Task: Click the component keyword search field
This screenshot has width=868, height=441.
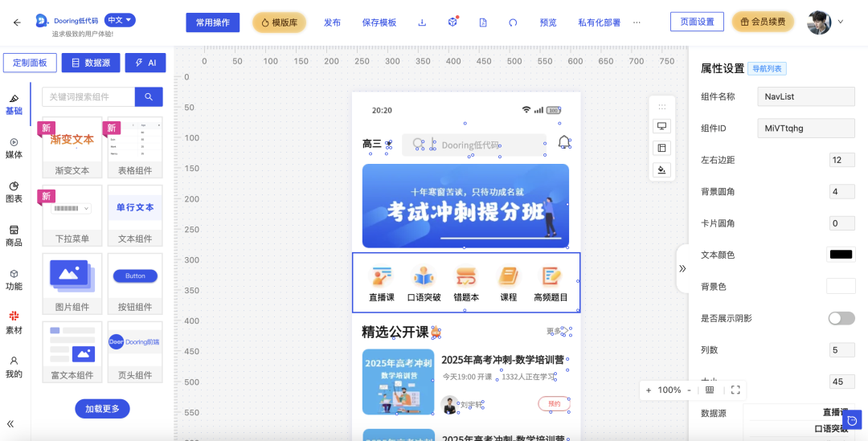Action: (x=88, y=97)
